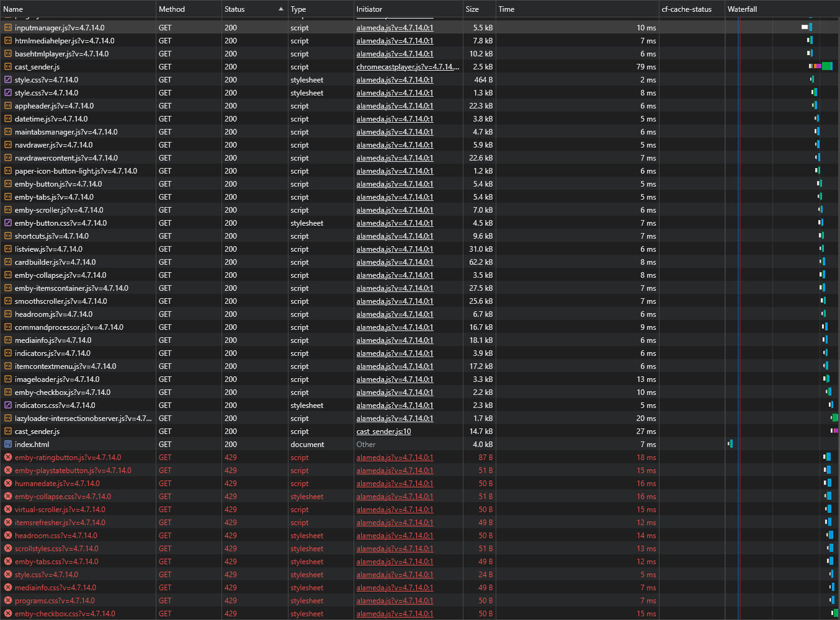This screenshot has height=620, width=840.
Task: Click the document icon next to index.html
Action: click(x=7, y=444)
